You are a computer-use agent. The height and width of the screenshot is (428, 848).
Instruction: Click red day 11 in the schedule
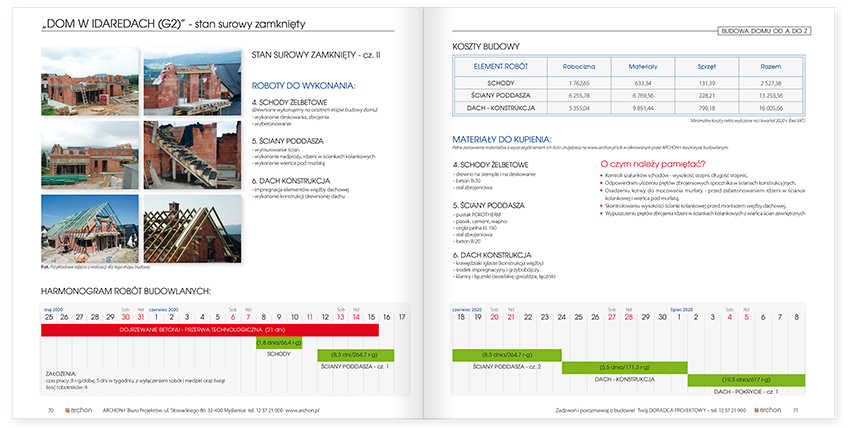(x=309, y=317)
